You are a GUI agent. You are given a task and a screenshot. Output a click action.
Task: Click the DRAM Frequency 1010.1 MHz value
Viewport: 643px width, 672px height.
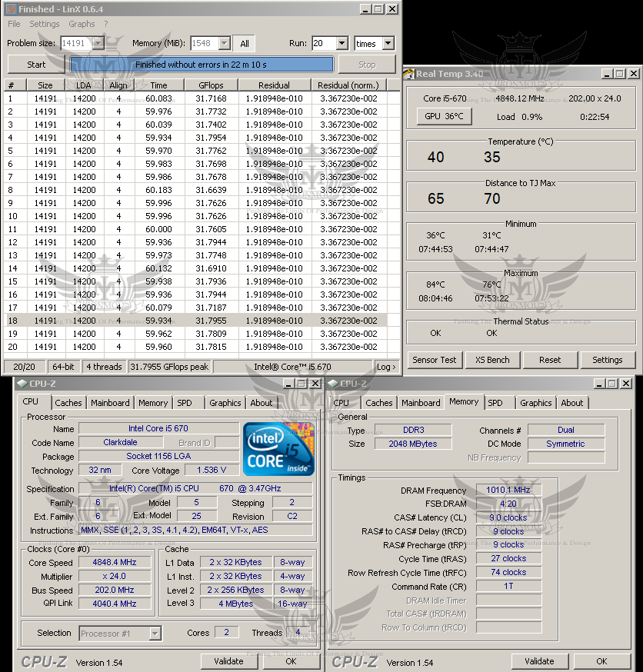[508, 490]
